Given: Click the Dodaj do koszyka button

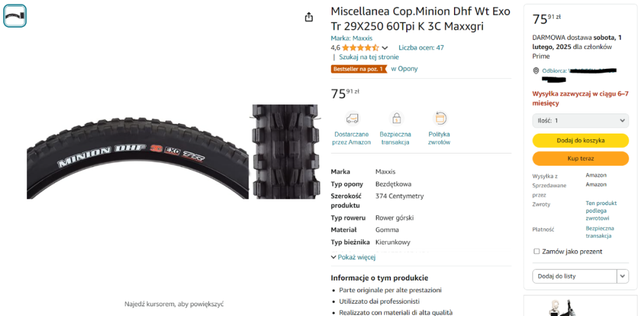Looking at the screenshot, I should click(x=580, y=141).
